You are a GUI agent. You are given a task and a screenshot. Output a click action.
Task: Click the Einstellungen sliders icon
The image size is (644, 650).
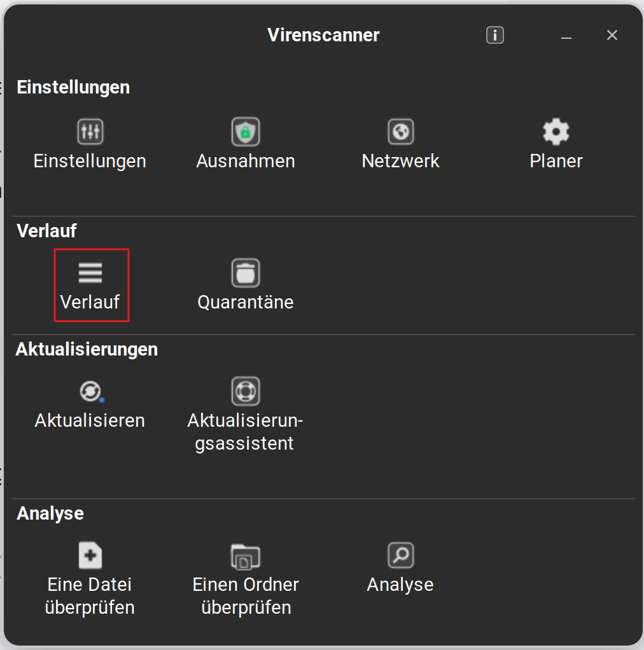click(x=90, y=132)
